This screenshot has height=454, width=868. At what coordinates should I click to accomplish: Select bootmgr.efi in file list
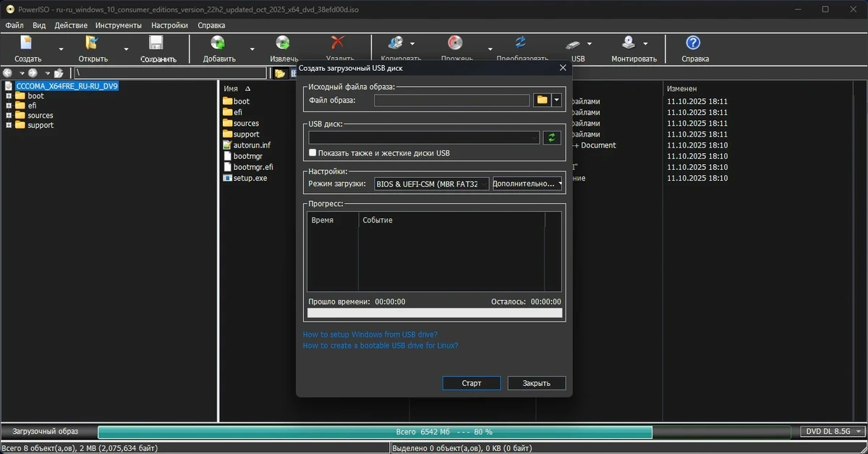point(247,167)
